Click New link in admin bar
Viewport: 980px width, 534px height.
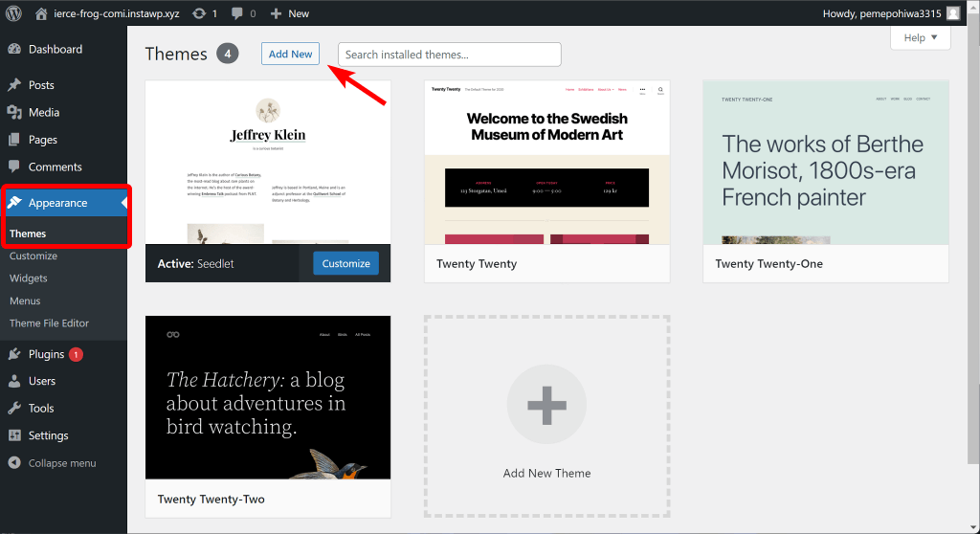299,13
